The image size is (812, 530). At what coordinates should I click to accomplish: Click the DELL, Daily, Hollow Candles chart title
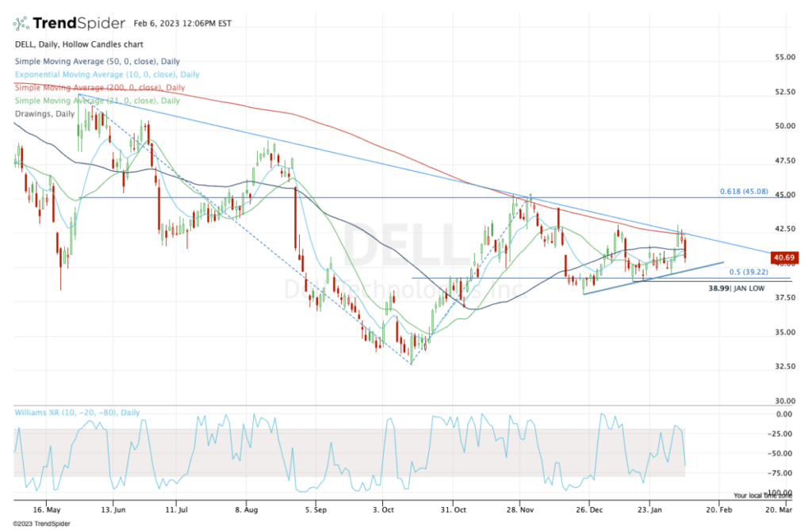(x=79, y=44)
